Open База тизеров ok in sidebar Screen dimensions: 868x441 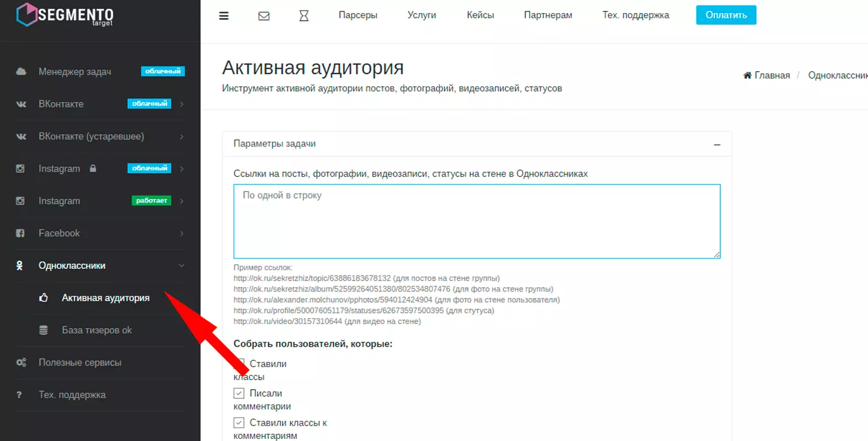(97, 330)
